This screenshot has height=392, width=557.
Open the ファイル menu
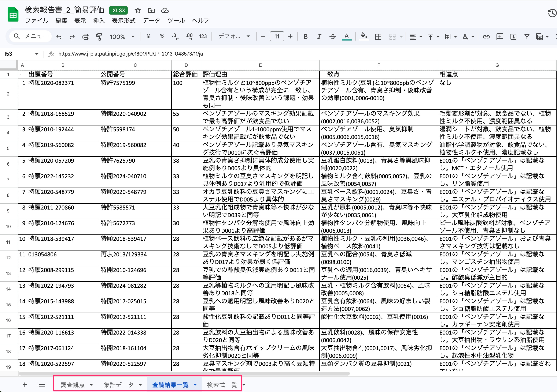point(37,21)
